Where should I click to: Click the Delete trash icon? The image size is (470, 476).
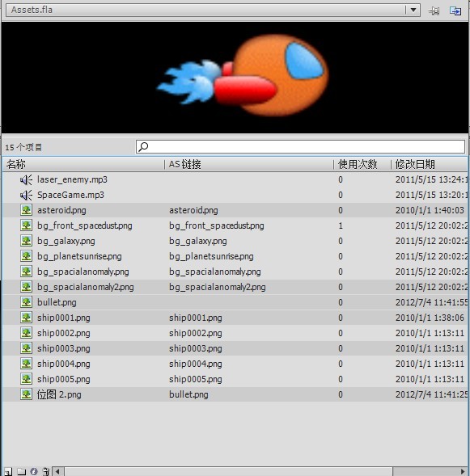click(45, 471)
